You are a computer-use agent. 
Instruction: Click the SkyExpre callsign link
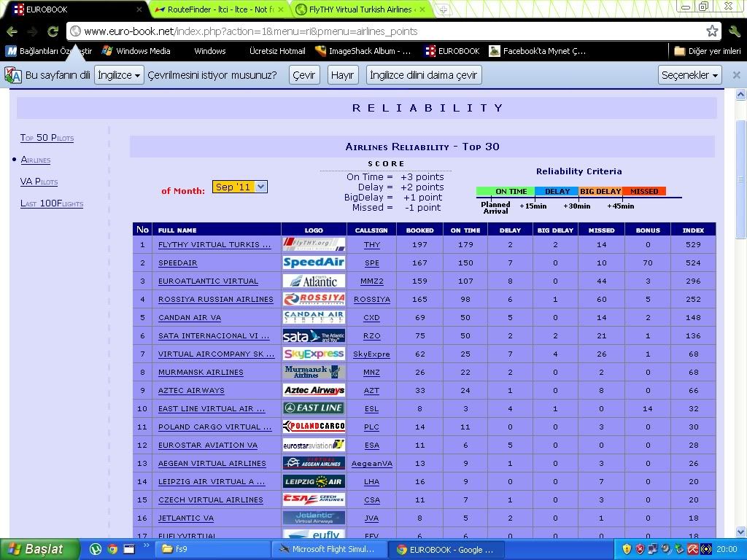tap(371, 354)
